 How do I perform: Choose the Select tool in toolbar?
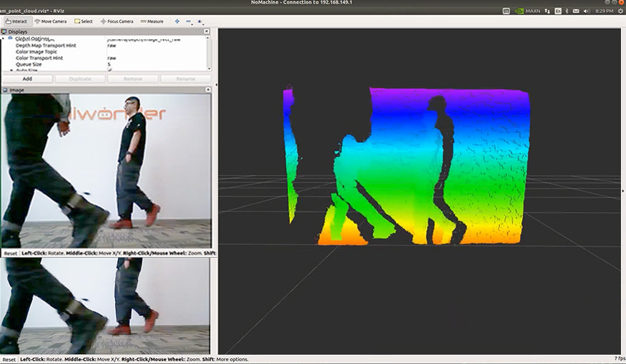point(84,21)
